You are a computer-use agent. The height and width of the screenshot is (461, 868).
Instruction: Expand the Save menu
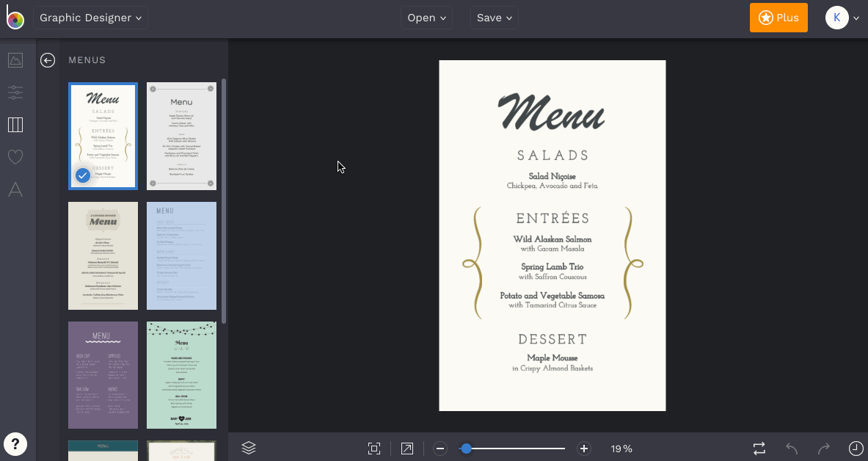(x=495, y=18)
